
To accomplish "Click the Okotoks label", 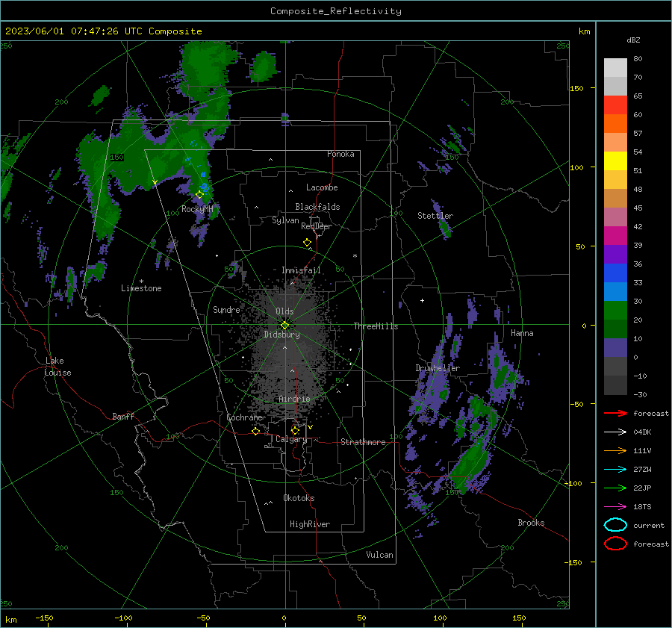I will coord(299,498).
